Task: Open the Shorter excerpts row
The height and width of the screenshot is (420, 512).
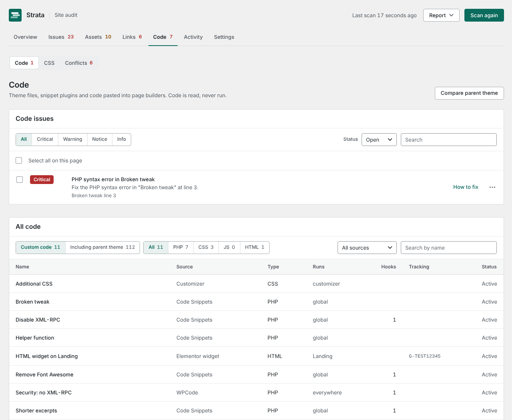Action: (256, 410)
